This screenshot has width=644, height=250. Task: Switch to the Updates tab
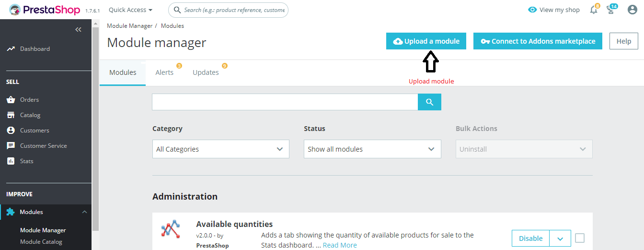pos(206,72)
